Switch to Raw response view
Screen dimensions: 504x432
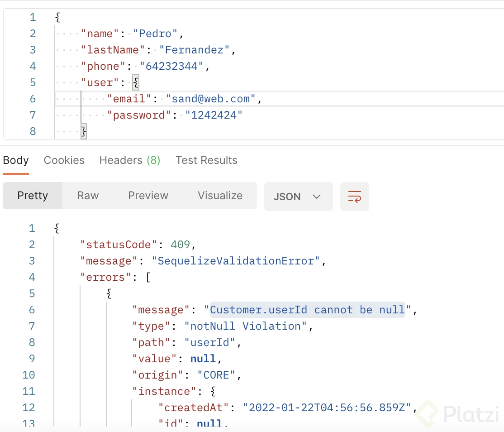tap(88, 196)
